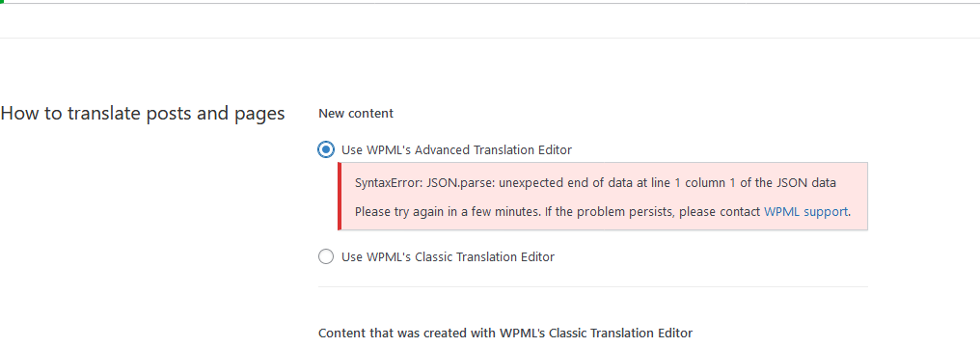The height and width of the screenshot is (347, 980).
Task: Select the Advanced Translation Editor radio button
Action: (x=326, y=149)
